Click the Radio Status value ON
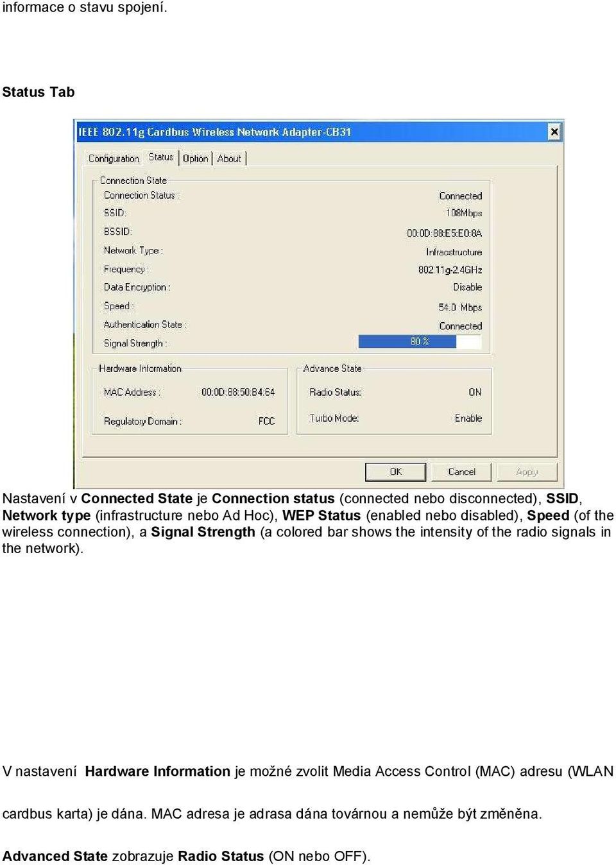This screenshot has height=865, width=616. tap(475, 392)
